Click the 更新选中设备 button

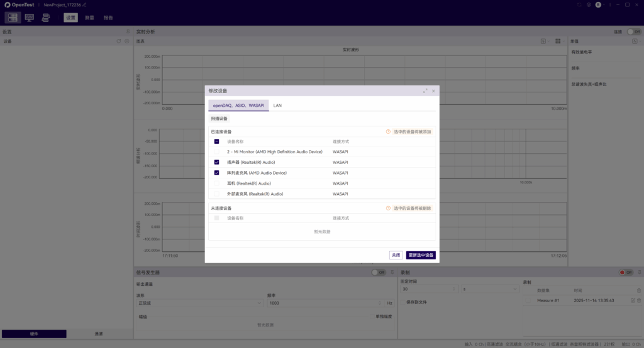point(421,255)
